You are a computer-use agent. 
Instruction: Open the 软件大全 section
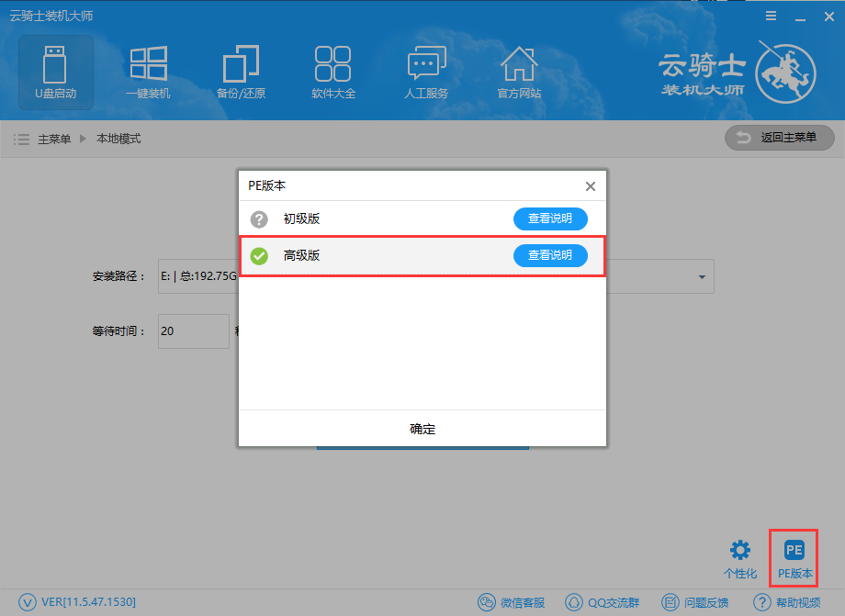(x=333, y=73)
